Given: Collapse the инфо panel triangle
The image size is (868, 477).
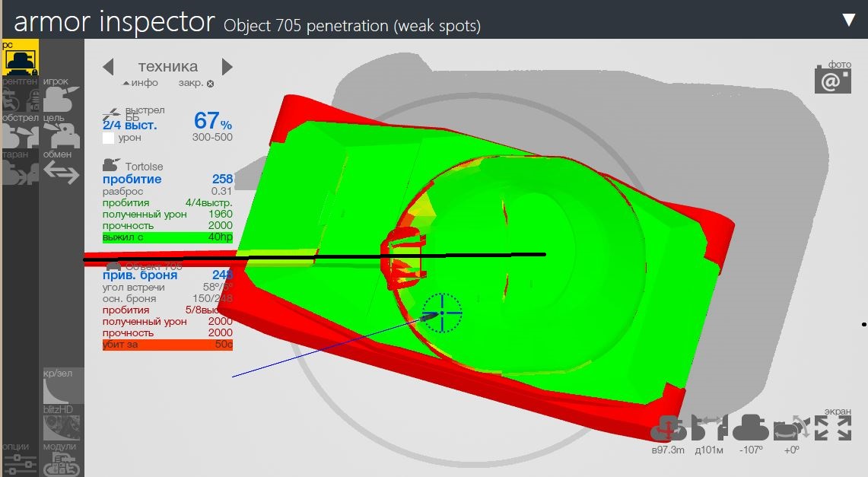Looking at the screenshot, I should [x=126, y=84].
